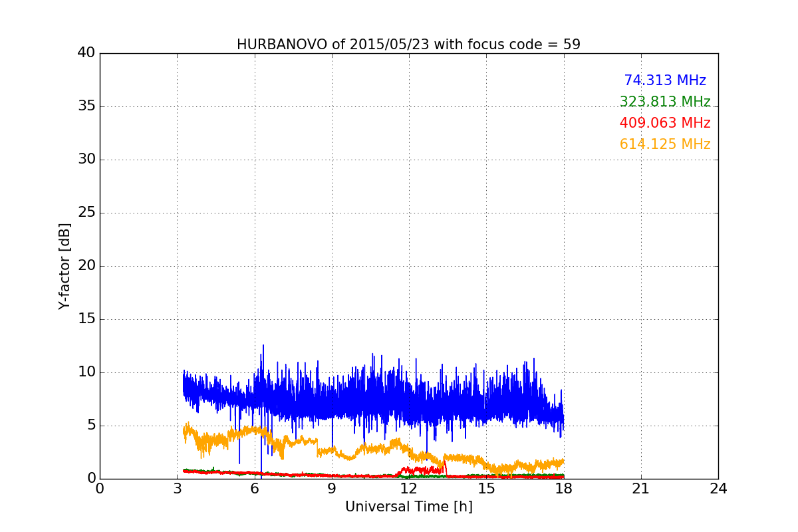The image size is (798, 532).
Task: Click the y-axis tick label 10
Action: point(86,372)
